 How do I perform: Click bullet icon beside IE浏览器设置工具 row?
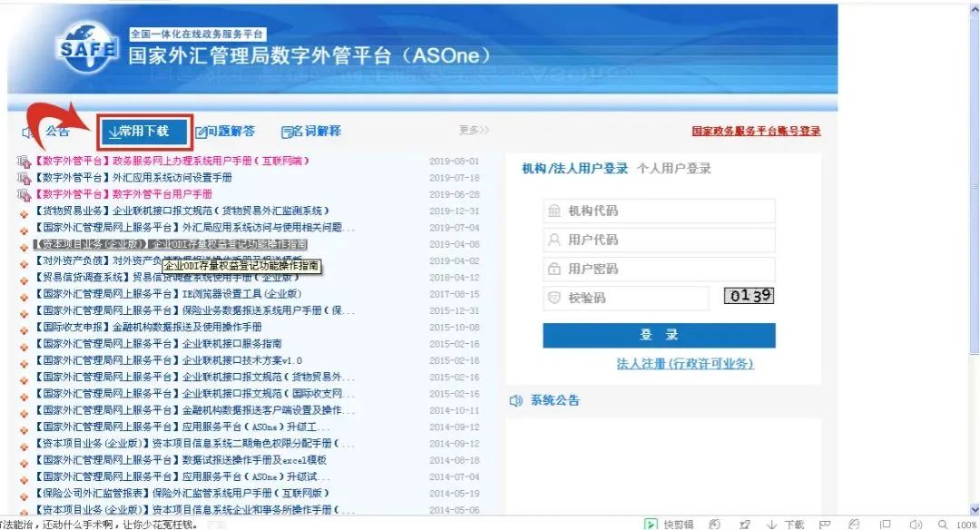click(24, 297)
